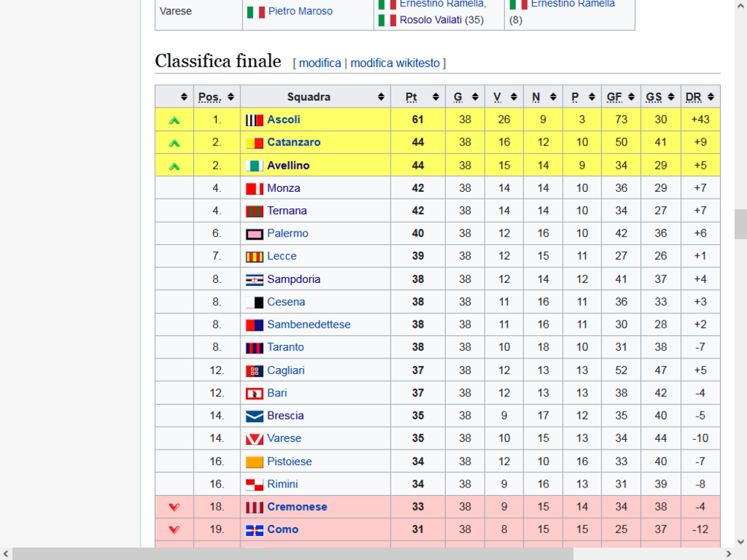Viewport: 747px width, 560px height.
Task: Sort table by GF goals scored column
Action: (x=631, y=97)
